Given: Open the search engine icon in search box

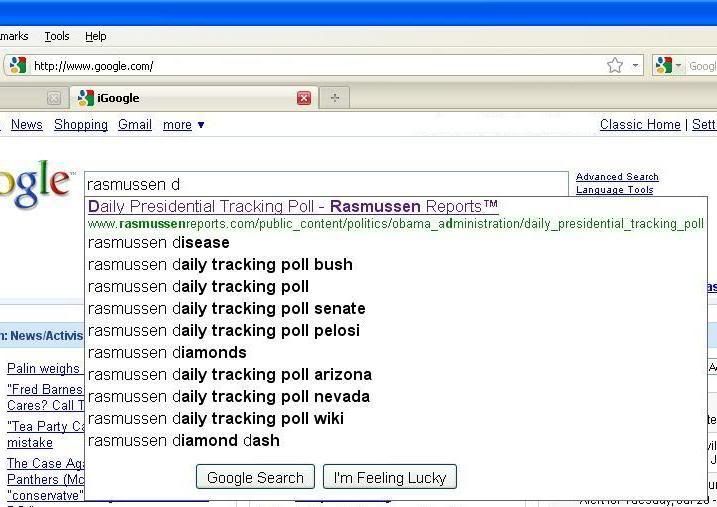Looking at the screenshot, I should pyautogui.click(x=663, y=65).
